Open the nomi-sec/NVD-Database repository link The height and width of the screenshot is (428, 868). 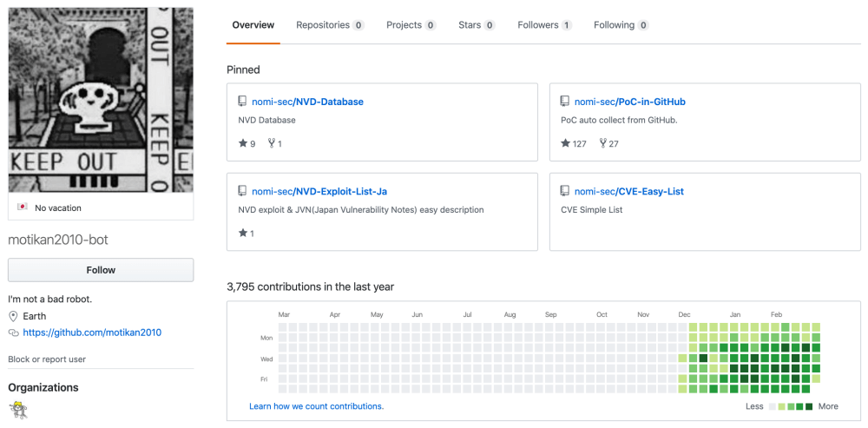308,102
